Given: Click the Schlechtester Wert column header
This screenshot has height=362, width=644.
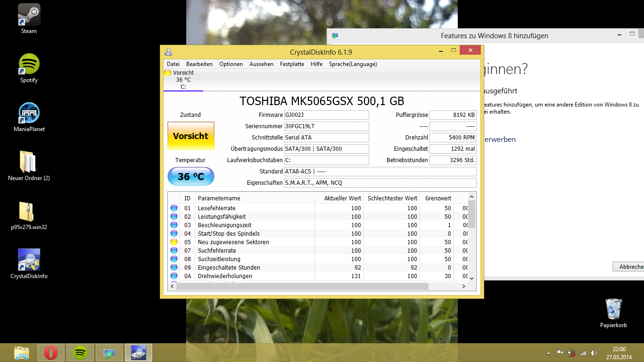Looking at the screenshot, I should [392, 198].
